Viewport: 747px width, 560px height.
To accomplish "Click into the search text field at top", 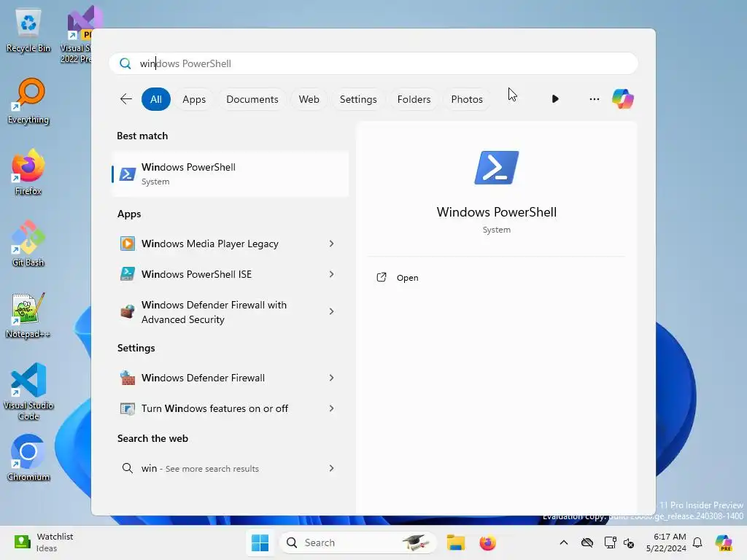I will 373,63.
